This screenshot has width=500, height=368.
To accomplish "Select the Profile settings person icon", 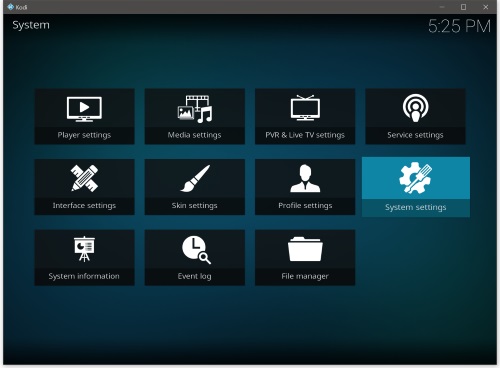I will click(305, 178).
